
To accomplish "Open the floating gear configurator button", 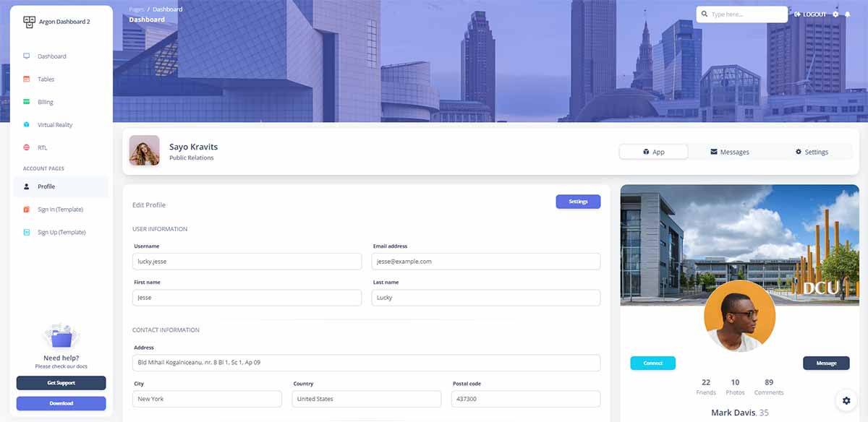I will [x=846, y=400].
